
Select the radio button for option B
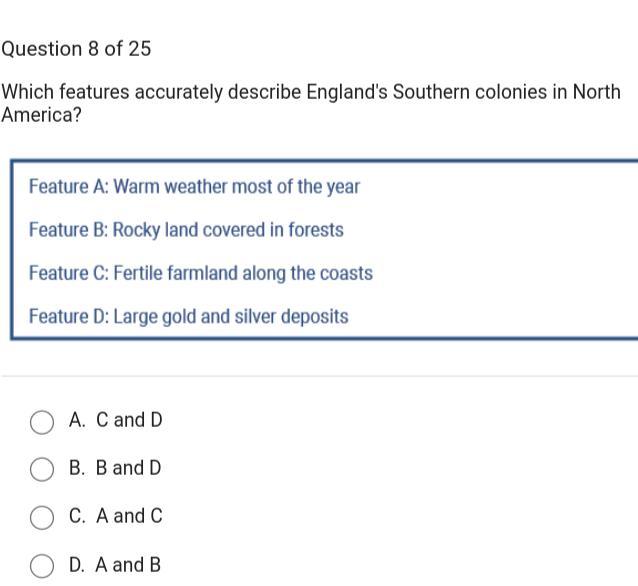(x=42, y=469)
